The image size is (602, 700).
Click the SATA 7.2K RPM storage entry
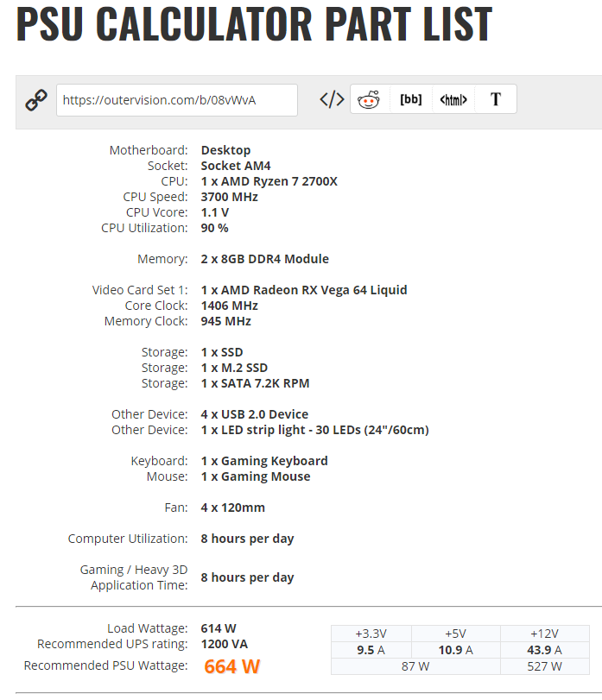[x=255, y=383]
